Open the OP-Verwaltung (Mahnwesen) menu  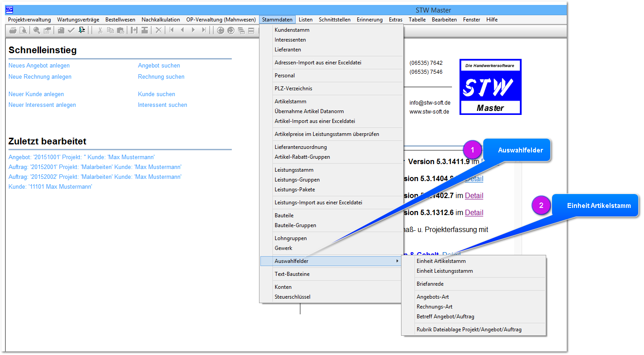(x=221, y=20)
